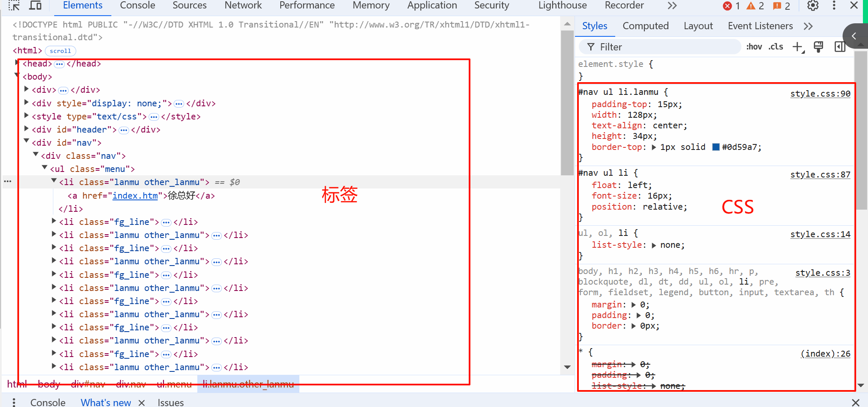
Task: Switch to the Layout tab
Action: 698,26
